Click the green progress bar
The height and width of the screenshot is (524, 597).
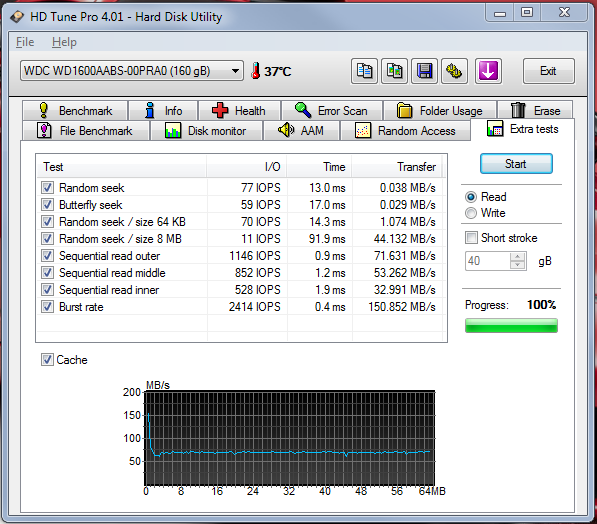pyautogui.click(x=511, y=326)
